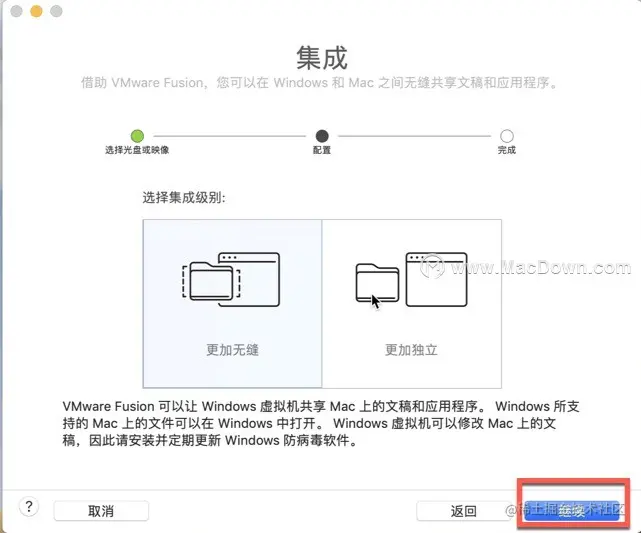Click the separate folder icon under 更加独立

pos(377,283)
